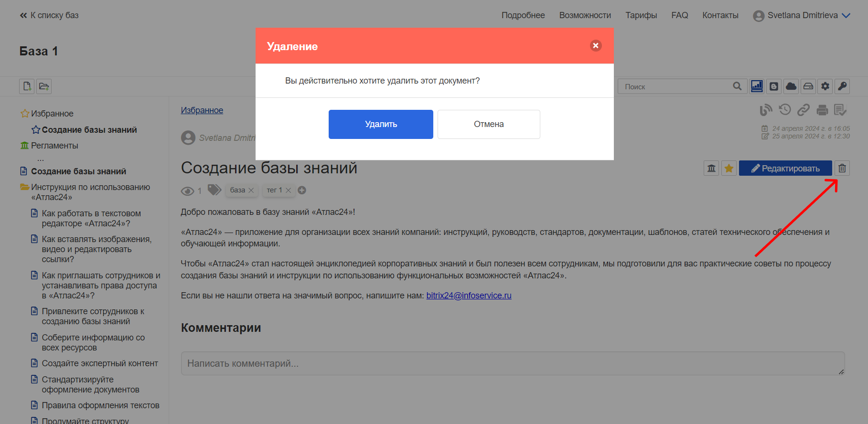868x424 pixels.
Task: Click the views eye icon
Action: click(187, 191)
